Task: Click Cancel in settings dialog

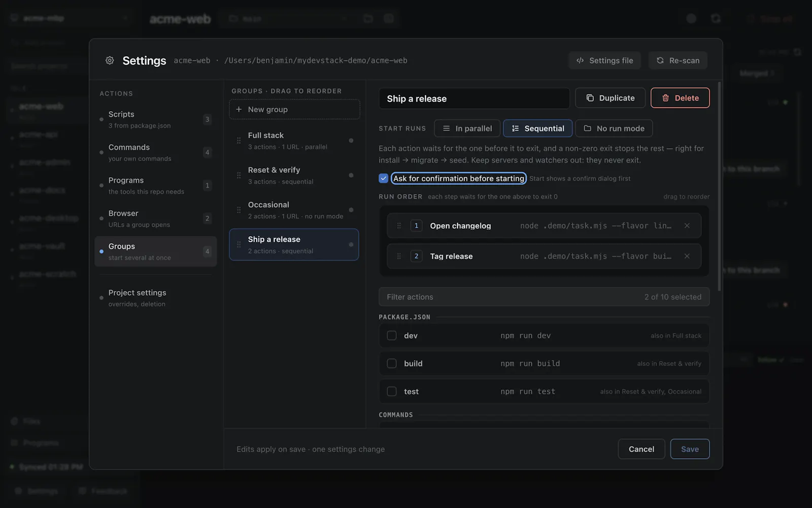Action: pos(641,449)
